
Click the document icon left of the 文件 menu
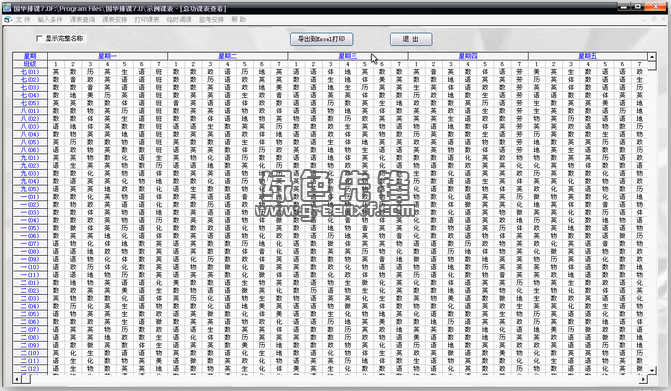[8, 20]
